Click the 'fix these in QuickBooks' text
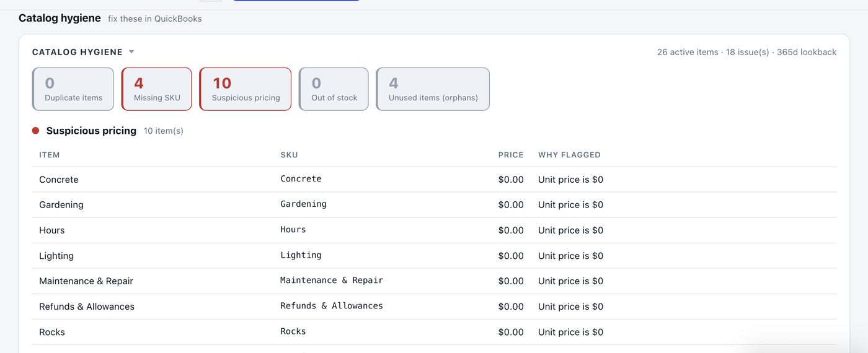Viewport: 868px width, 353px height. pos(155,19)
